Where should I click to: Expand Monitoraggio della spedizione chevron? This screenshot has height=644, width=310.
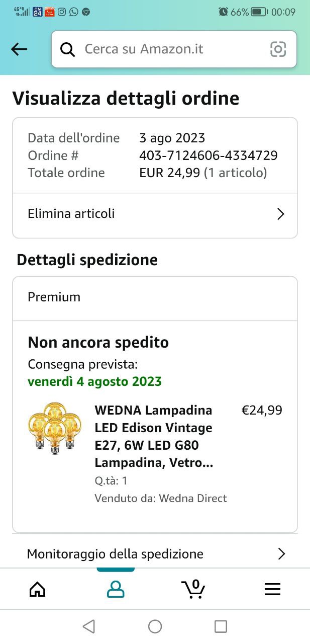(281, 554)
